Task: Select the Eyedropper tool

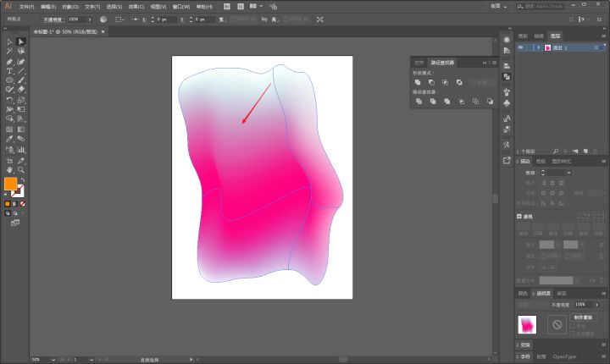Action: [x=9, y=139]
